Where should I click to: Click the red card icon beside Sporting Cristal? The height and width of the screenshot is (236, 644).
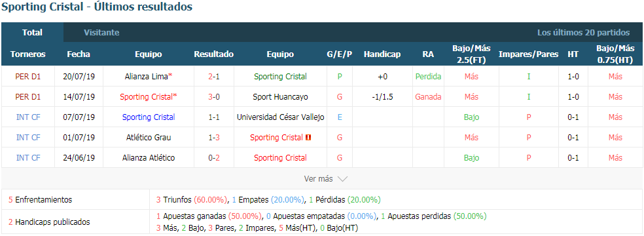click(308, 138)
